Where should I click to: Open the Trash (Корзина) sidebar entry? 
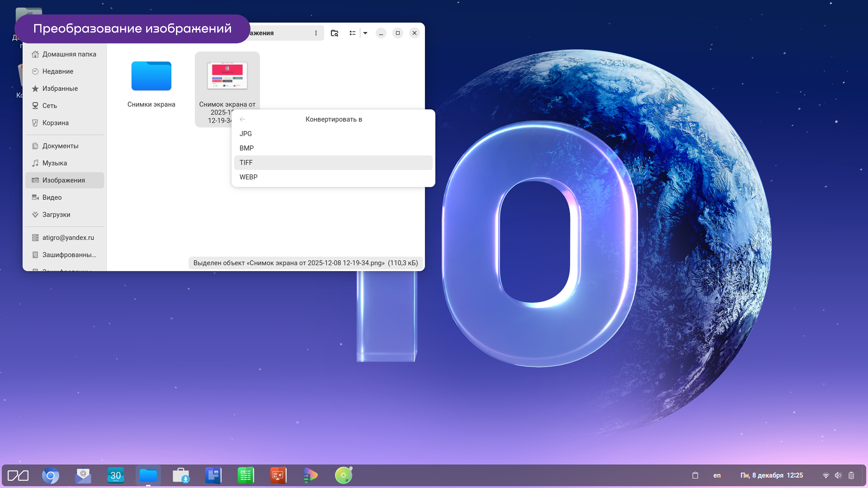click(55, 123)
